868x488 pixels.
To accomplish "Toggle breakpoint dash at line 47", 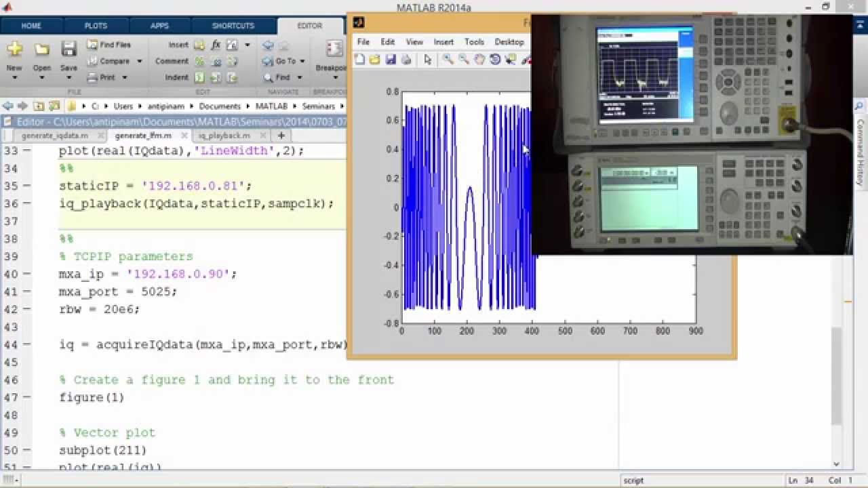I will tap(27, 398).
